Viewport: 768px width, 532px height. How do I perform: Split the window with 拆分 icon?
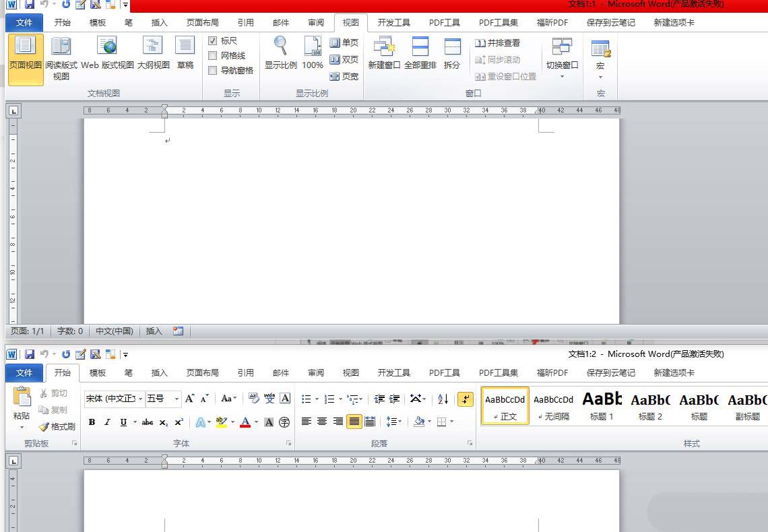pyautogui.click(x=452, y=46)
